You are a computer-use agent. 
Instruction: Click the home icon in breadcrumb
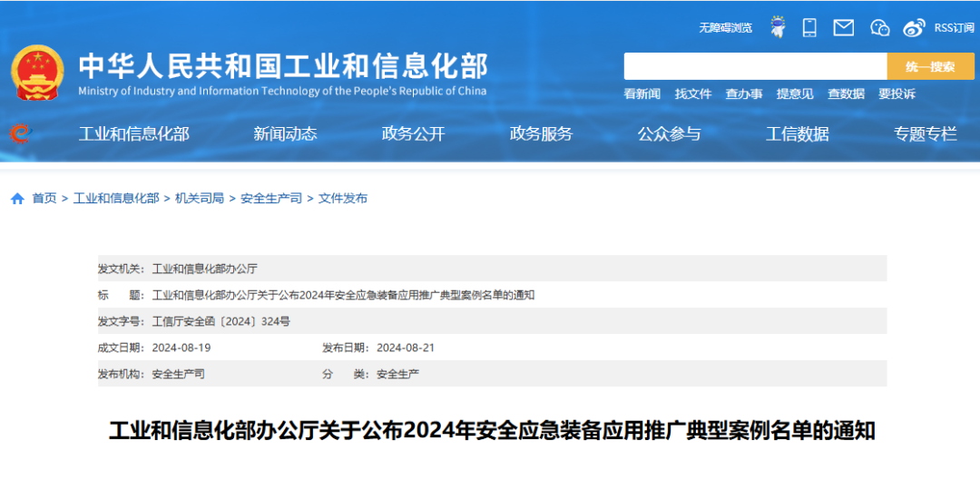(17, 199)
